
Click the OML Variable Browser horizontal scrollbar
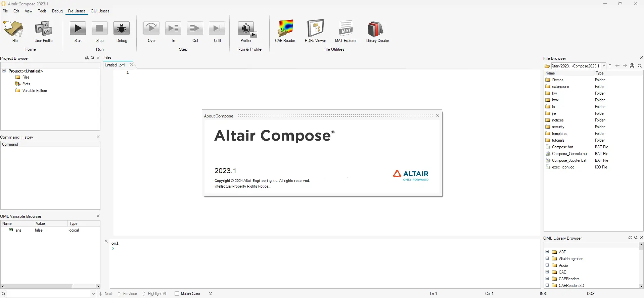pos(50,286)
